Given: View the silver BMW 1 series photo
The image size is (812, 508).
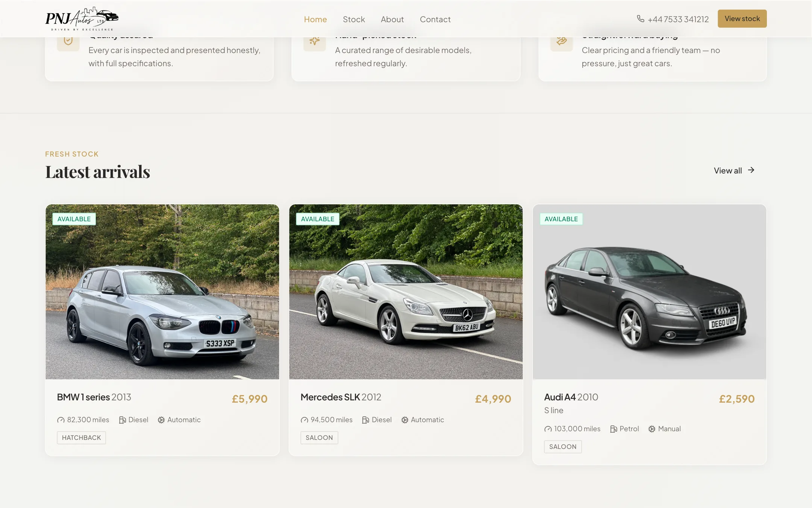Looking at the screenshot, I should point(162,292).
